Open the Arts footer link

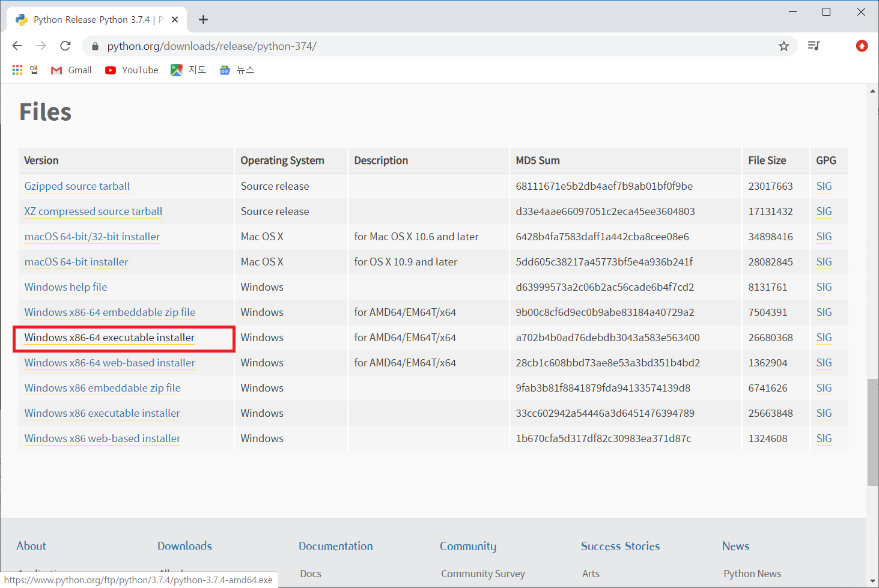(x=591, y=574)
